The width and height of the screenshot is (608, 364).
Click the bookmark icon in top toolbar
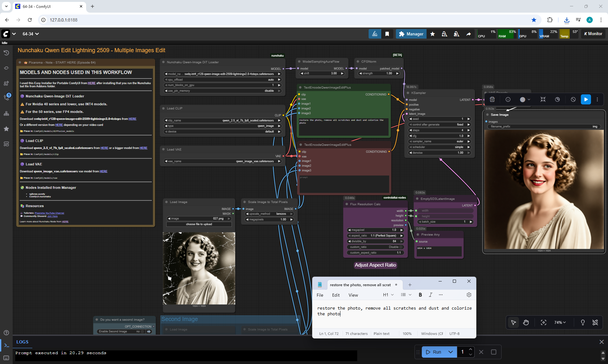point(387,34)
